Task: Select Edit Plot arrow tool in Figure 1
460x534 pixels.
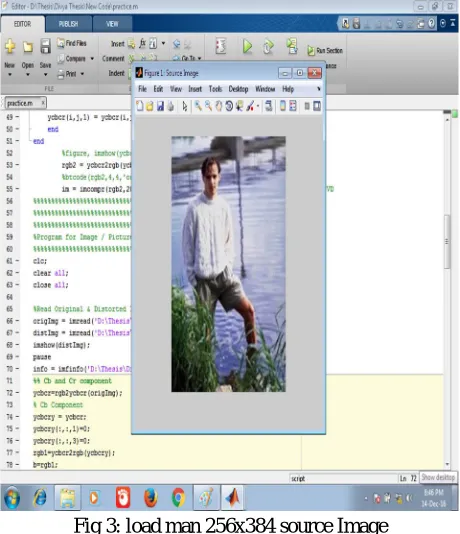Action: click(185, 106)
